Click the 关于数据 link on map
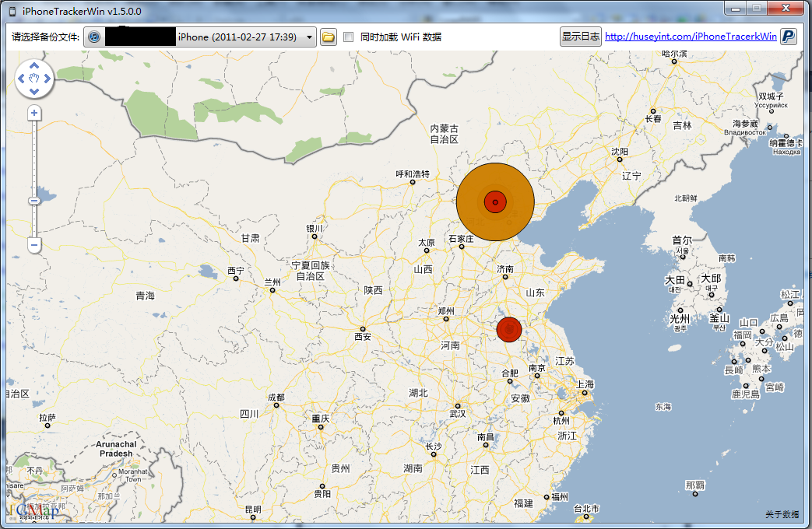The width and height of the screenshot is (812, 529). point(782,514)
